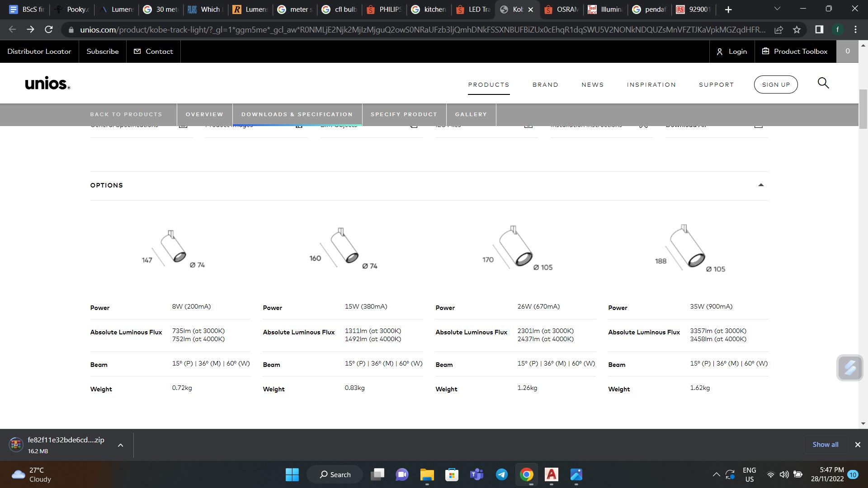Click the Sign Up button
Screen dimensions: 868x488
776,85
